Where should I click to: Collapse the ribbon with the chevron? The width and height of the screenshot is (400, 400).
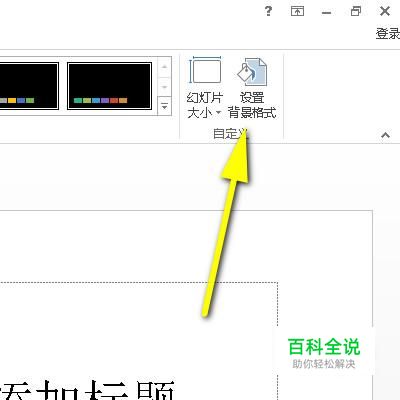[x=385, y=135]
